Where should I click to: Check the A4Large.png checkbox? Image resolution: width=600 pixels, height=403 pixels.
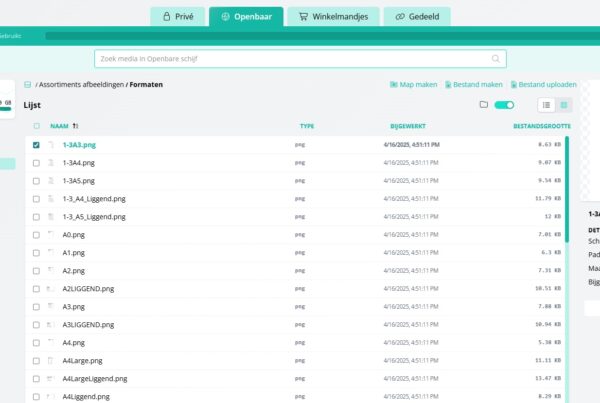(x=36, y=361)
